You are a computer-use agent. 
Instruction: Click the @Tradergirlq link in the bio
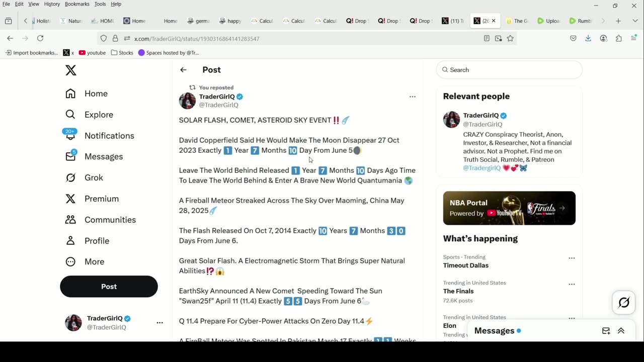point(482,168)
